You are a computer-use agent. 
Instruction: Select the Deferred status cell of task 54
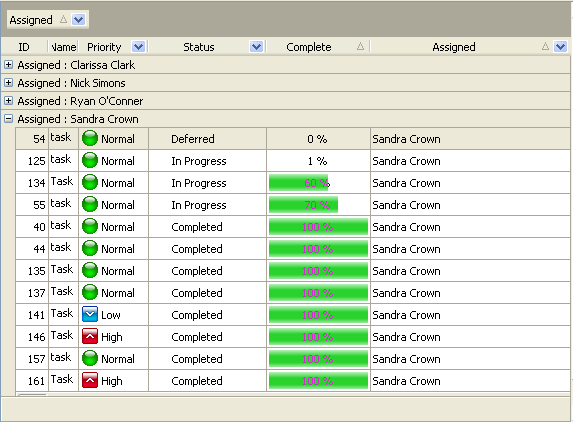click(x=208, y=139)
